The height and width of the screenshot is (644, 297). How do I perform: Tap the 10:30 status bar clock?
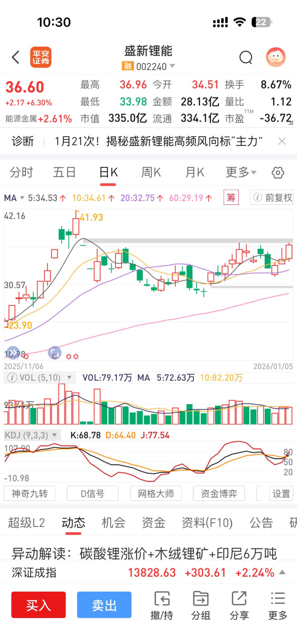54,22
